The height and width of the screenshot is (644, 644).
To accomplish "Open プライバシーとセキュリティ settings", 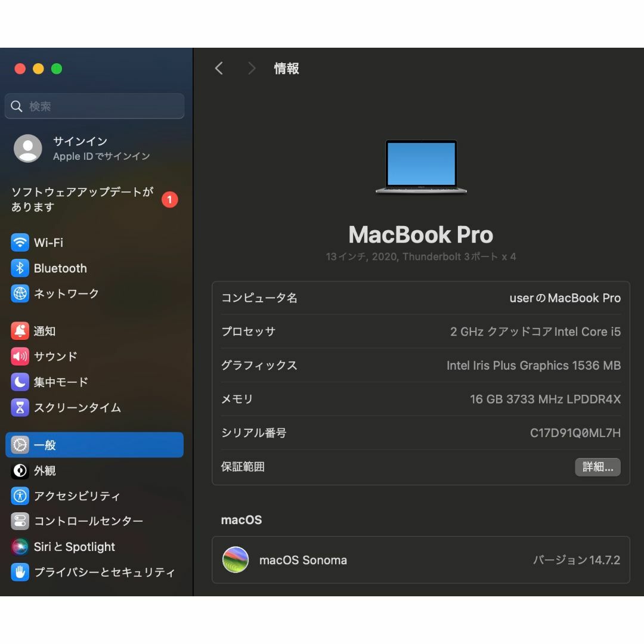I will [94, 572].
